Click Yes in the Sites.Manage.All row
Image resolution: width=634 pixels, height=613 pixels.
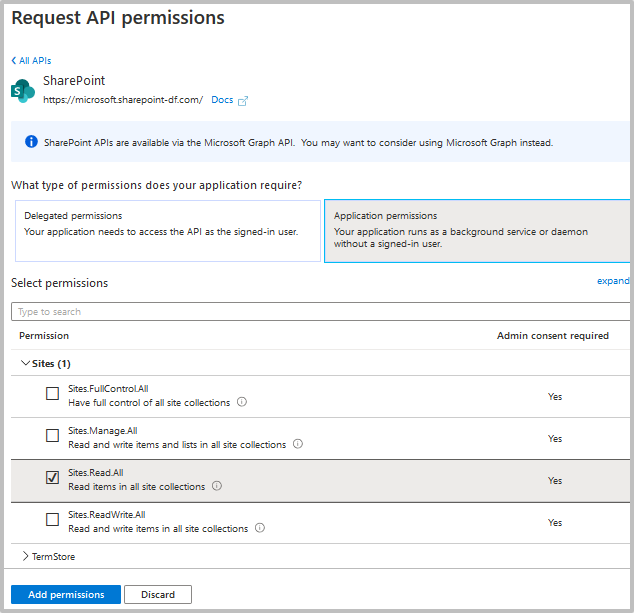[555, 438]
